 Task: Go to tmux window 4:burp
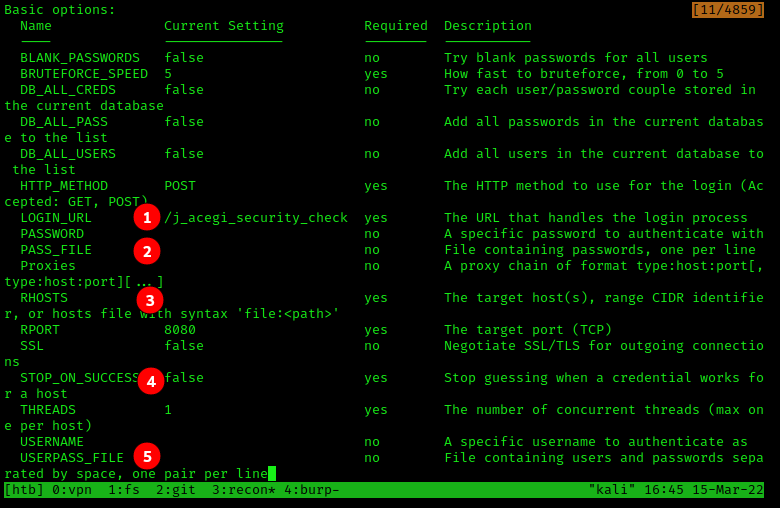pos(312,490)
